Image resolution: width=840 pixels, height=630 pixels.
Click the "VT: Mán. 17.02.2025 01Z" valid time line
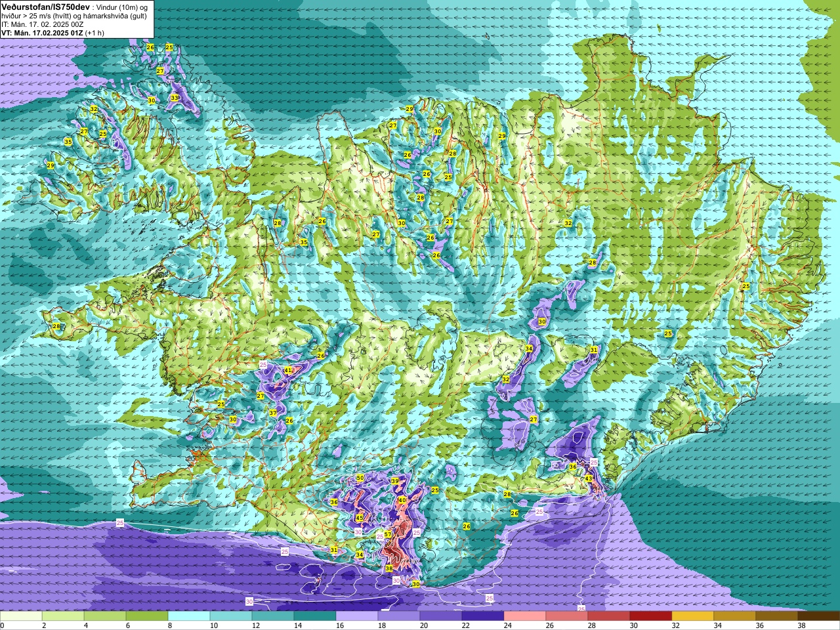coord(42,33)
